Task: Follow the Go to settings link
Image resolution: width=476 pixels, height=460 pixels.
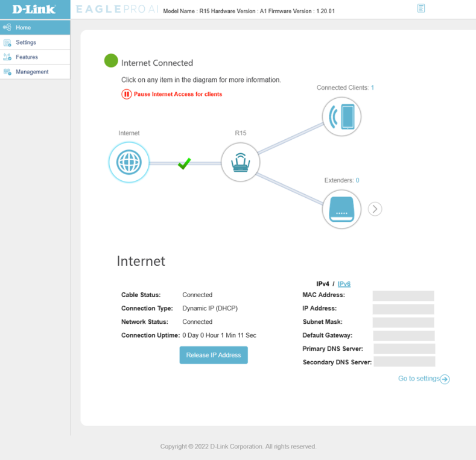Action: point(424,379)
